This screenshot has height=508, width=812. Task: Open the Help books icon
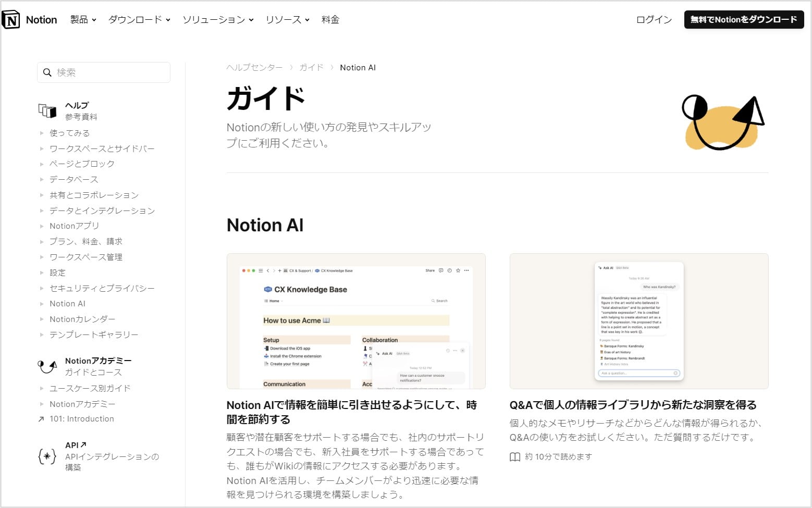(47, 110)
